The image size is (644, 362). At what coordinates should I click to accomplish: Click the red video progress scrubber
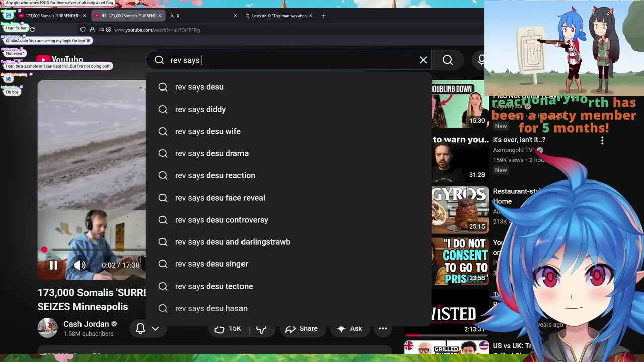[x=44, y=250]
